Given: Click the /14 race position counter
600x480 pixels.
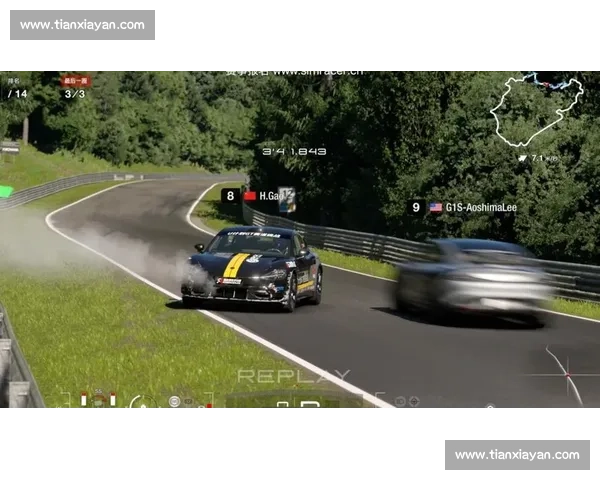Looking at the screenshot, I should coord(17,94).
